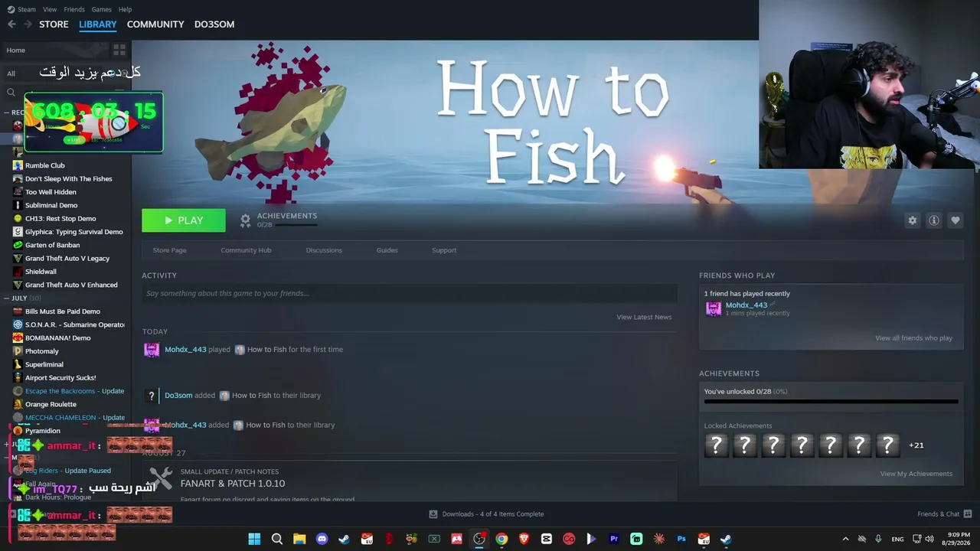This screenshot has height=551, width=980.
Task: Switch library to grid collections view
Action: point(119,50)
